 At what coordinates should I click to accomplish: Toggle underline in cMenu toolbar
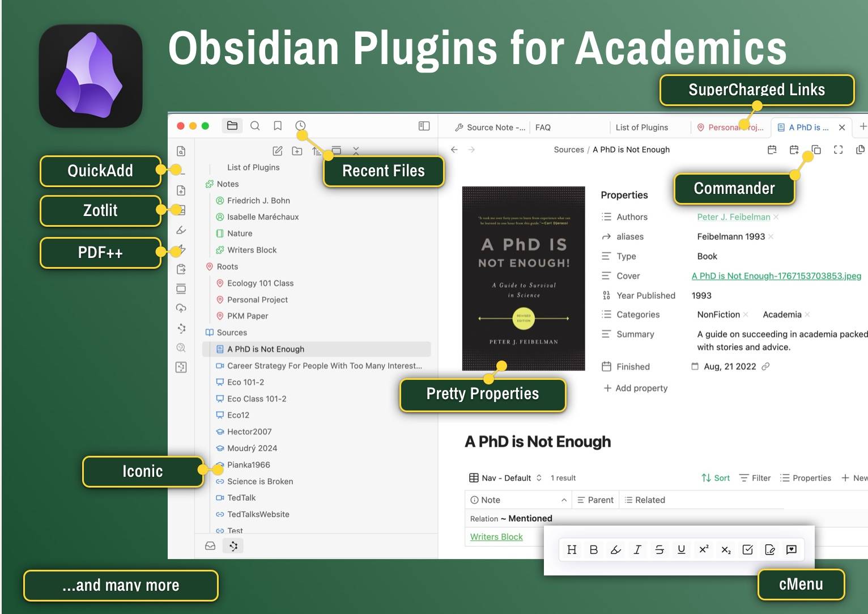(682, 549)
